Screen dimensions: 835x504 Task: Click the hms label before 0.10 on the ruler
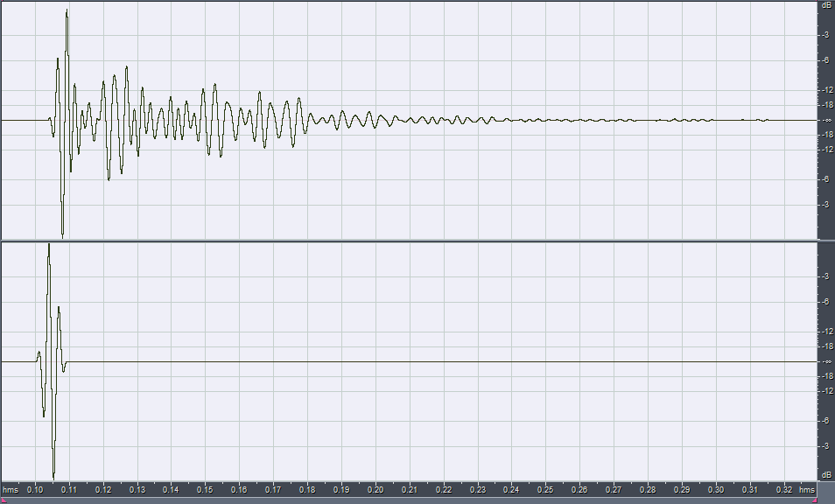(x=11, y=490)
